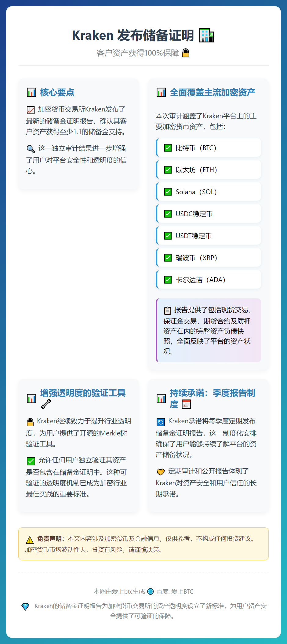
Task: Click the bar chart icon next to 增强透明度的验证工具
Action: click(31, 398)
